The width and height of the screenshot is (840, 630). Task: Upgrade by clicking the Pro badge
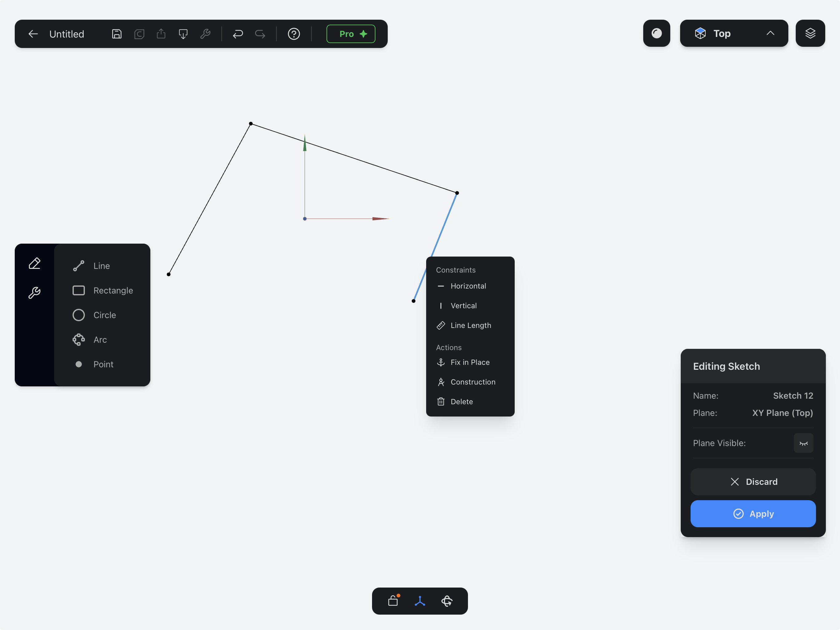[351, 34]
